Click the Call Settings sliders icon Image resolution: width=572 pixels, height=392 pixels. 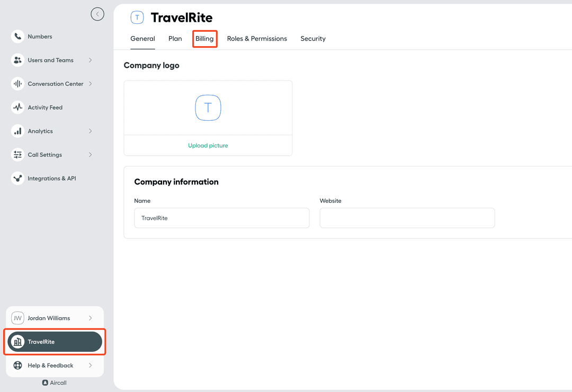pos(18,155)
